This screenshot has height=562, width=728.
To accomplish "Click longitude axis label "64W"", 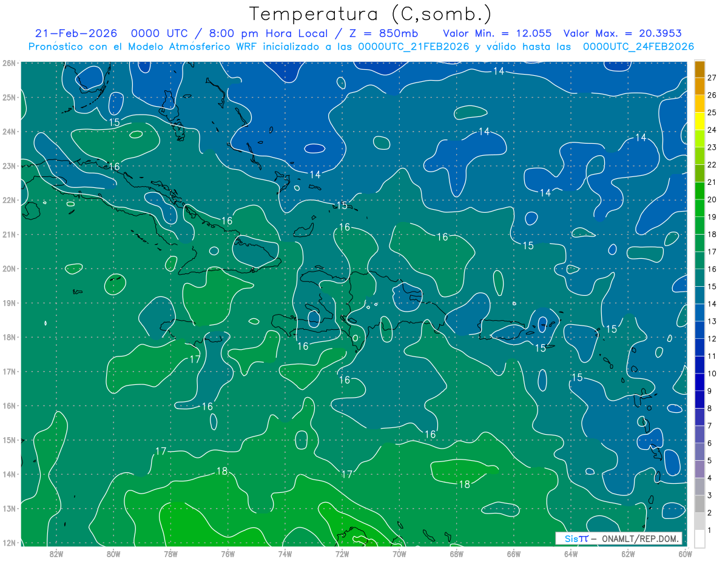I will (x=570, y=554).
